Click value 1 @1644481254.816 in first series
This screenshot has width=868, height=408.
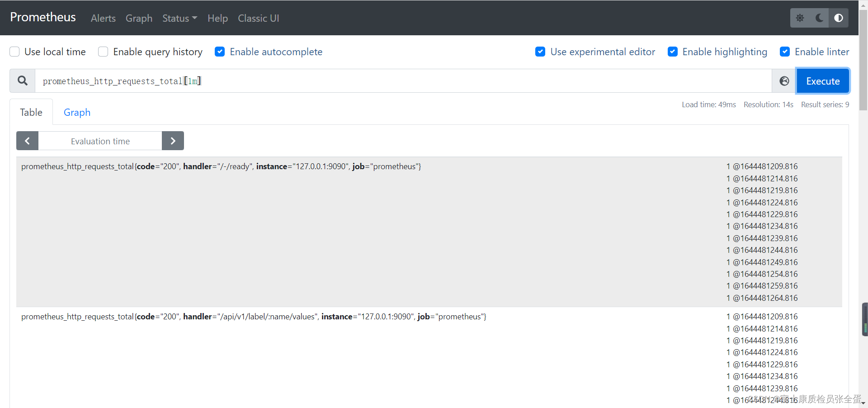pos(762,274)
